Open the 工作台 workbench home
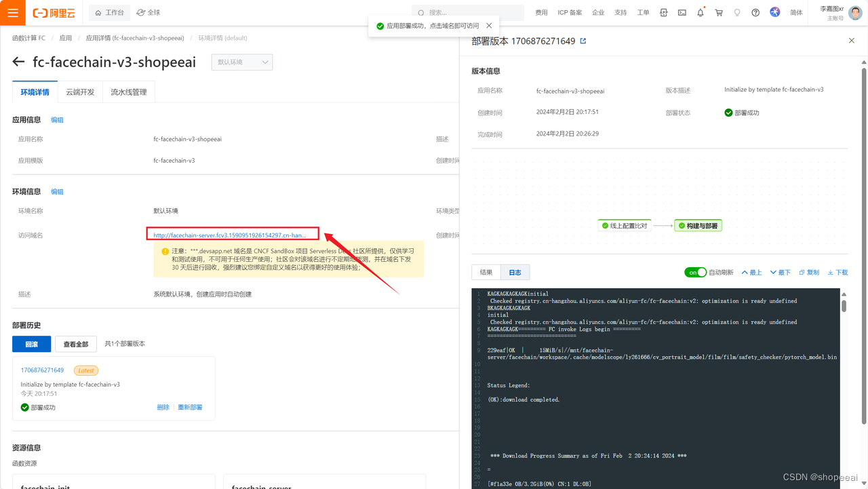Screen dimensions: 868x489 click(x=109, y=13)
